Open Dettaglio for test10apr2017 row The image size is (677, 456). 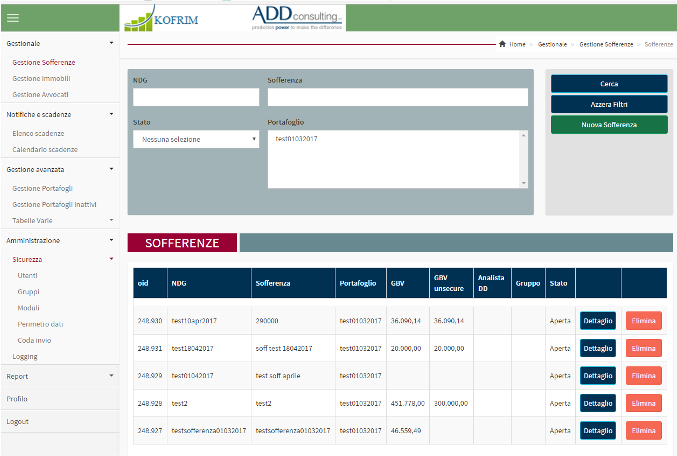coord(597,321)
